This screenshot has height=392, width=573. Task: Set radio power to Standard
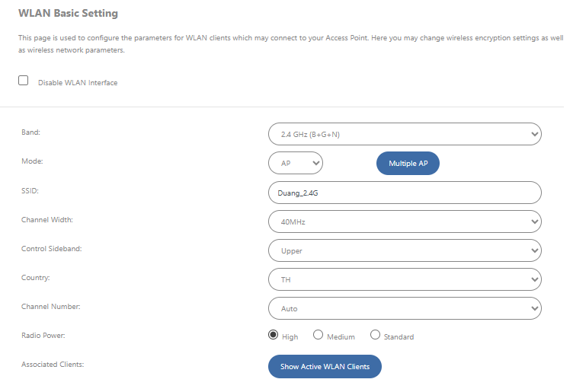[375, 335]
